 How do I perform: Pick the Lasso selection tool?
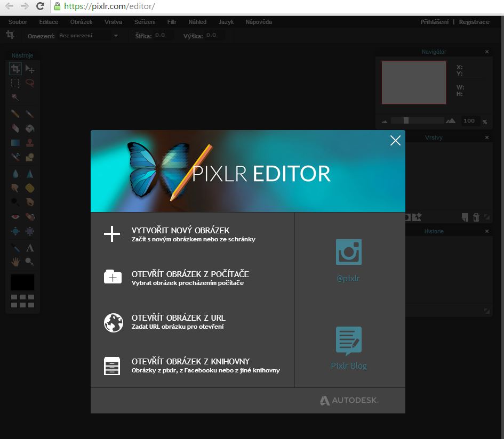coord(30,83)
